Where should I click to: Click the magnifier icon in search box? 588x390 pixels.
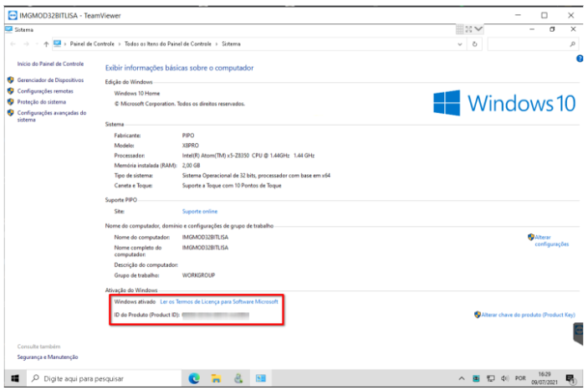(572, 44)
